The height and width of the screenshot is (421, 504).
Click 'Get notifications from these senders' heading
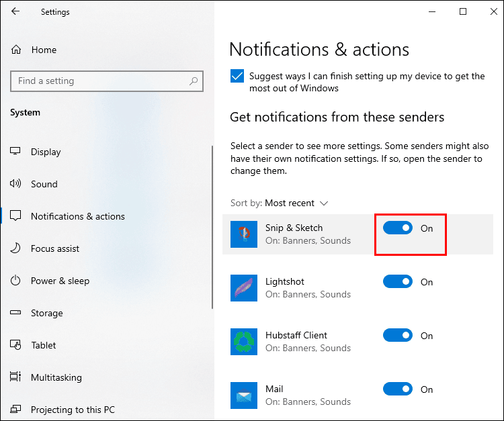337,118
